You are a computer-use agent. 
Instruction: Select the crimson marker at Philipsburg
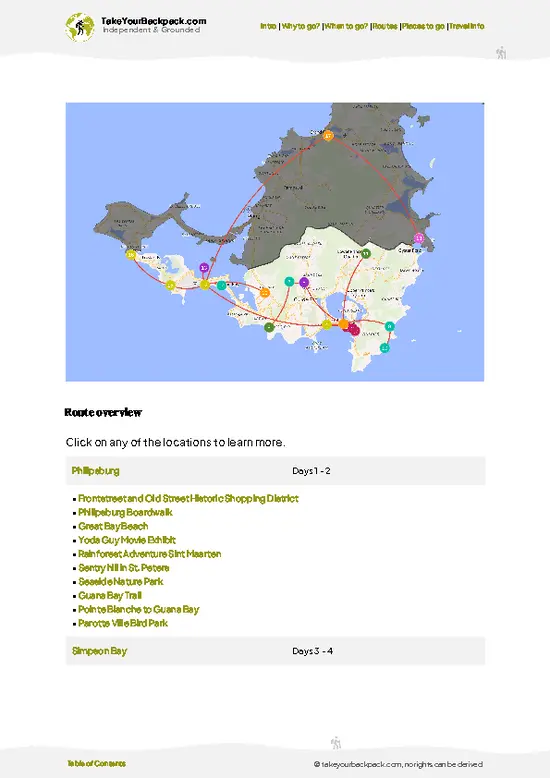pyautogui.click(x=354, y=329)
